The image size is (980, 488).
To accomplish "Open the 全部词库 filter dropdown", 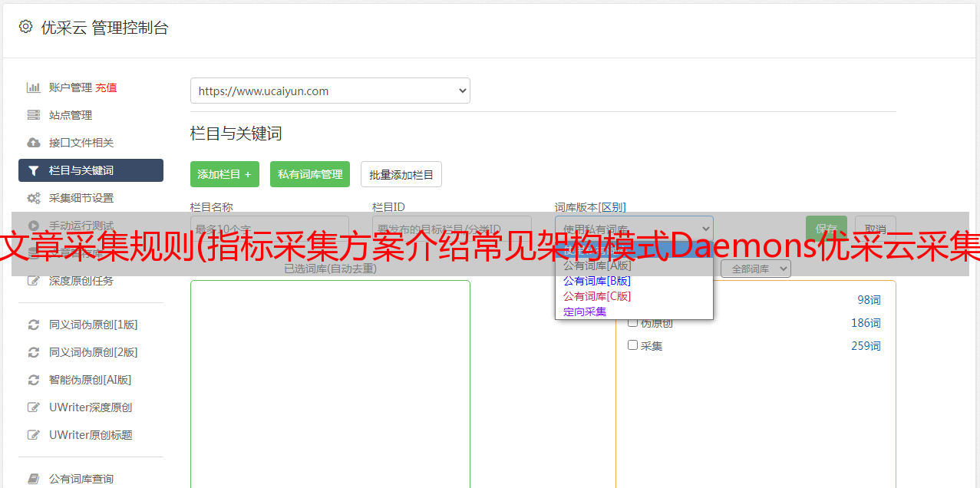I will [755, 269].
